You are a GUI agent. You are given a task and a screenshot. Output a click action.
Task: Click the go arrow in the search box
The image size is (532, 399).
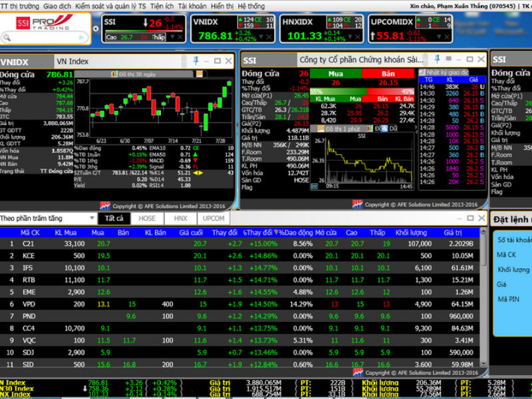(x=82, y=37)
